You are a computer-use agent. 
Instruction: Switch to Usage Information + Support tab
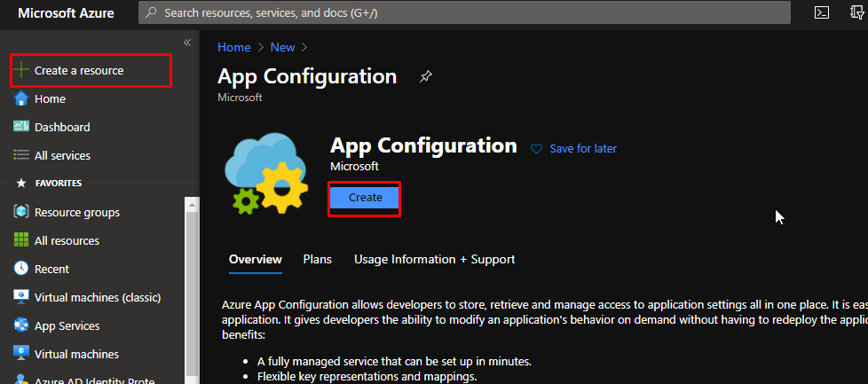435,259
